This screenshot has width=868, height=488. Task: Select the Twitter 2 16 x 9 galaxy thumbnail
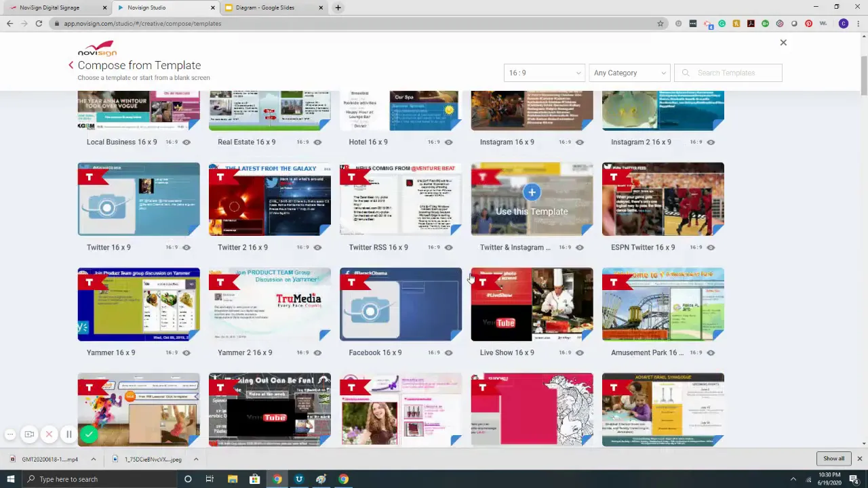(270, 199)
